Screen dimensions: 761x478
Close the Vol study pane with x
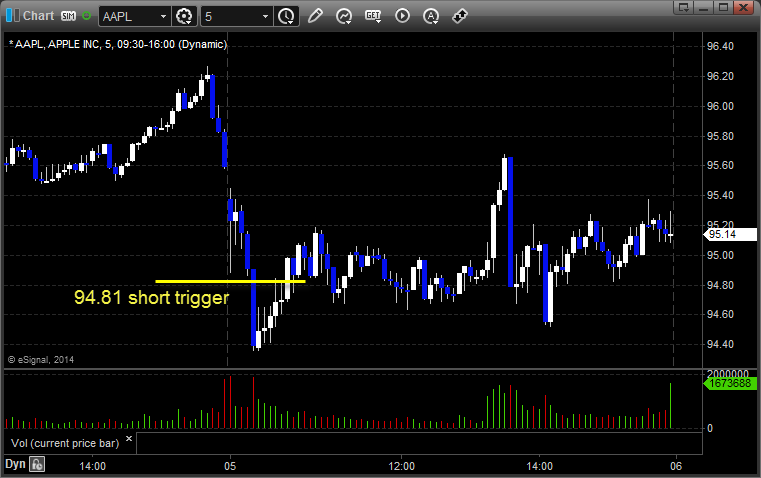129,439
